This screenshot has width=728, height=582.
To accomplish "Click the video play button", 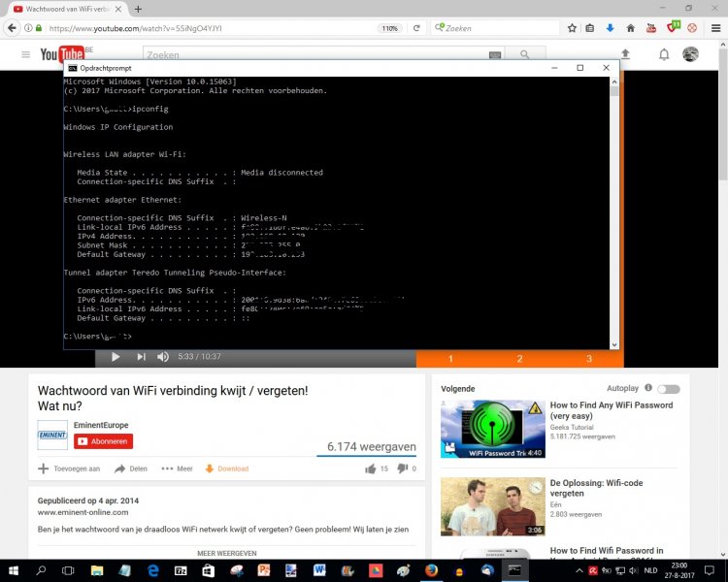I will coord(116,356).
